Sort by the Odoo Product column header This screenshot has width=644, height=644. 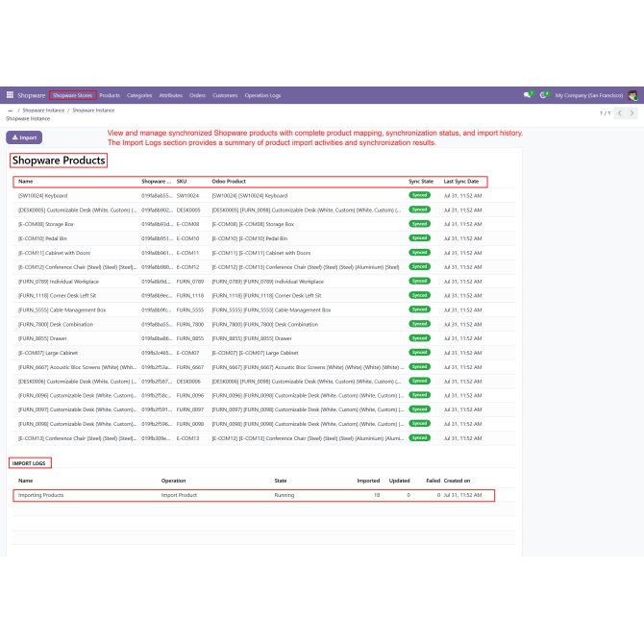pyautogui.click(x=229, y=181)
